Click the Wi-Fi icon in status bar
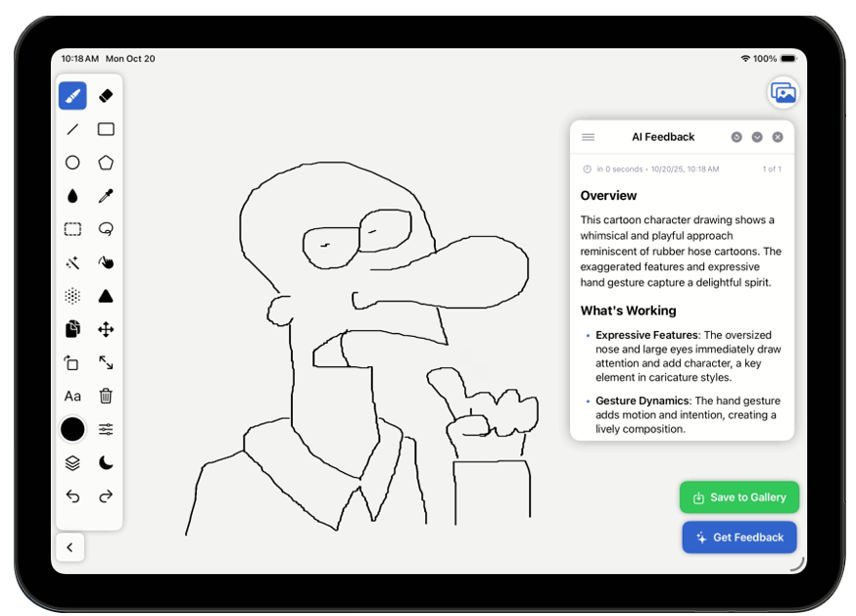This screenshot has width=856, height=616. coord(745,59)
